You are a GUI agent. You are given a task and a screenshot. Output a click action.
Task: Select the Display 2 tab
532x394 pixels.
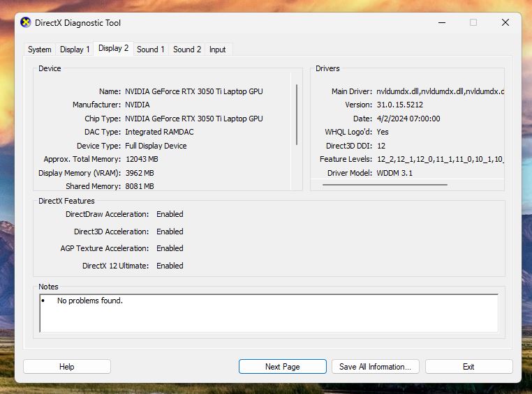[113, 48]
